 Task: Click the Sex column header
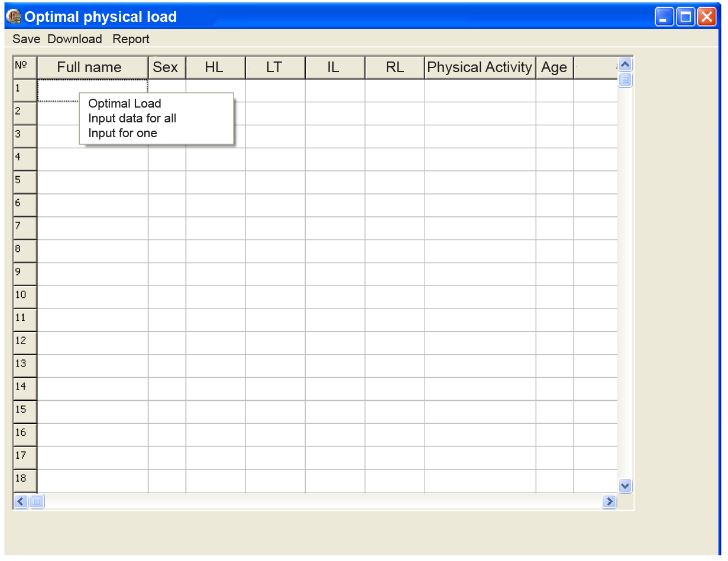166,67
